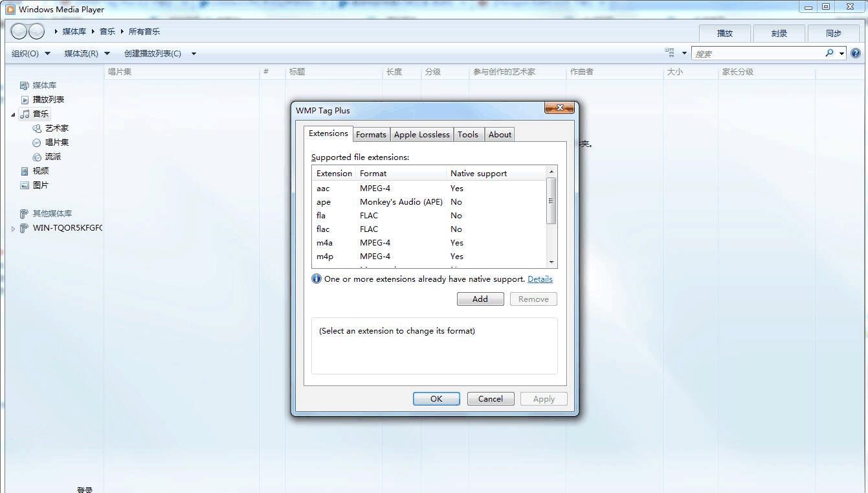
Task: Click the WIN-TQOR5KFGF remote library icon
Action: click(24, 228)
